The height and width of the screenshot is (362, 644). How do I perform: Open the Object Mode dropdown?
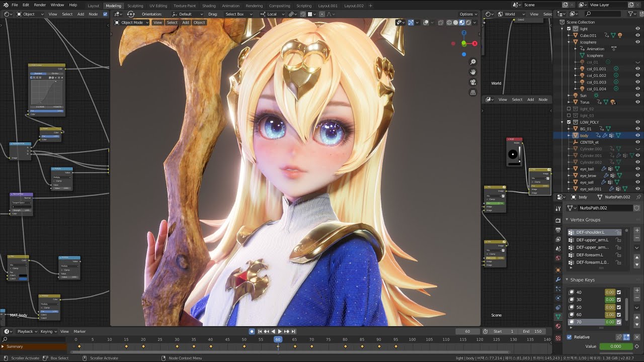(x=132, y=22)
